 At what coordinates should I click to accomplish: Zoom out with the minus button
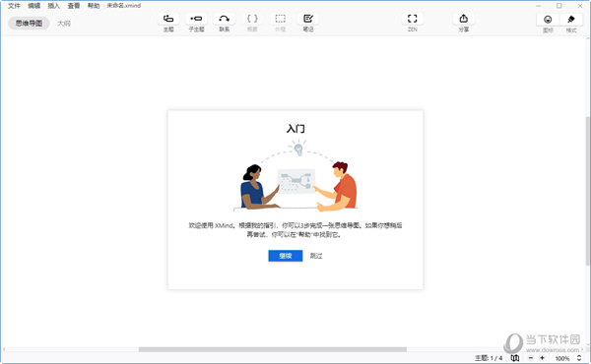[531, 358]
